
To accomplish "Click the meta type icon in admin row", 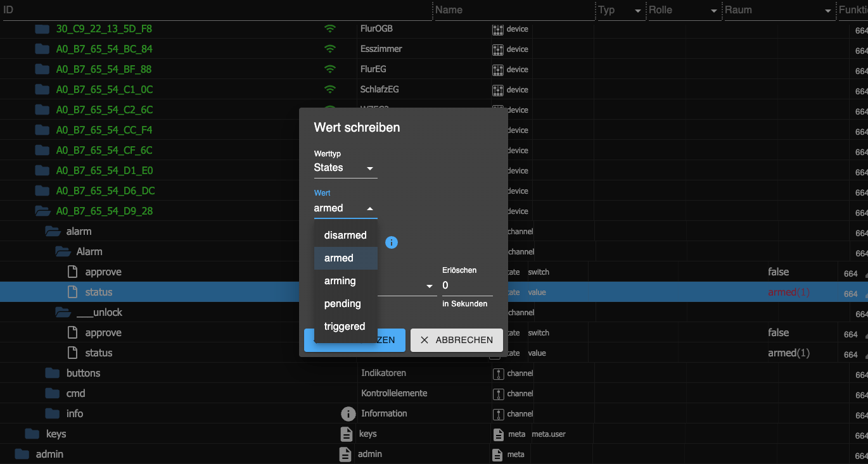I will coord(499,455).
